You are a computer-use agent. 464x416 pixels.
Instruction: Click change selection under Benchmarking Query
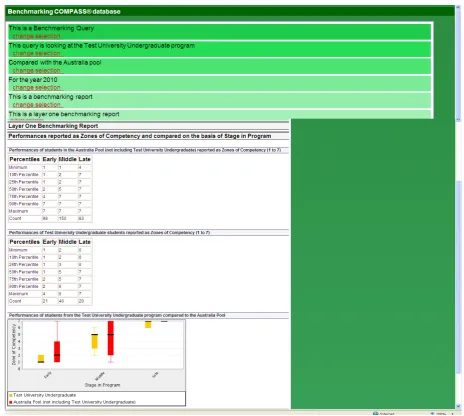click(x=36, y=36)
